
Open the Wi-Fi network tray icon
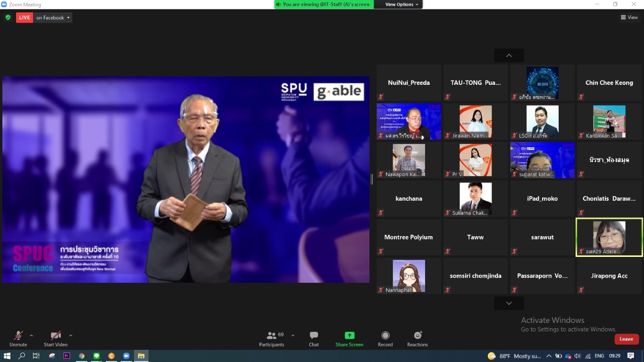click(x=588, y=356)
